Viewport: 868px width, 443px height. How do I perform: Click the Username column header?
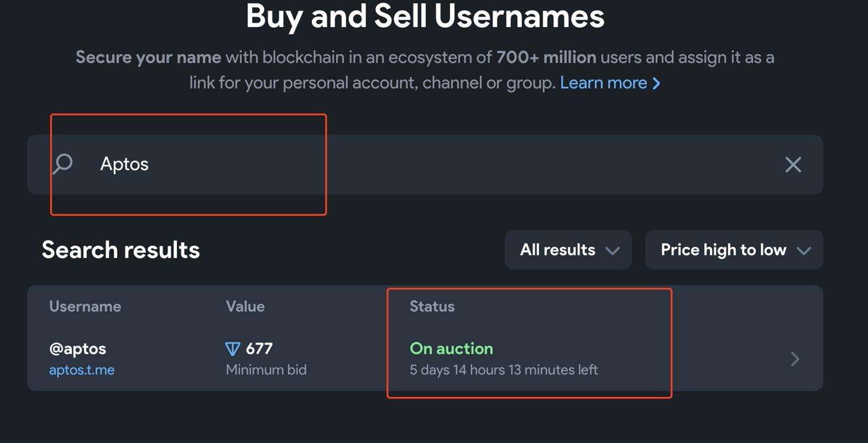[x=85, y=307]
